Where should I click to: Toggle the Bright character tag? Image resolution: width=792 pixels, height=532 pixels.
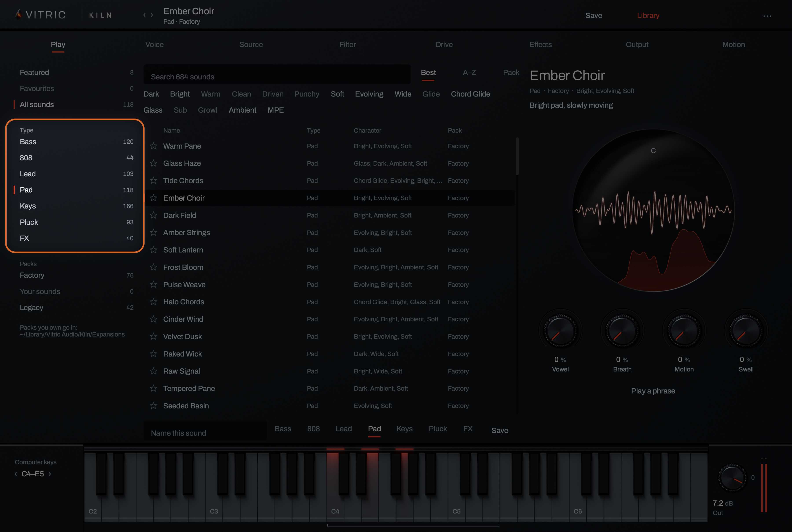pos(180,94)
